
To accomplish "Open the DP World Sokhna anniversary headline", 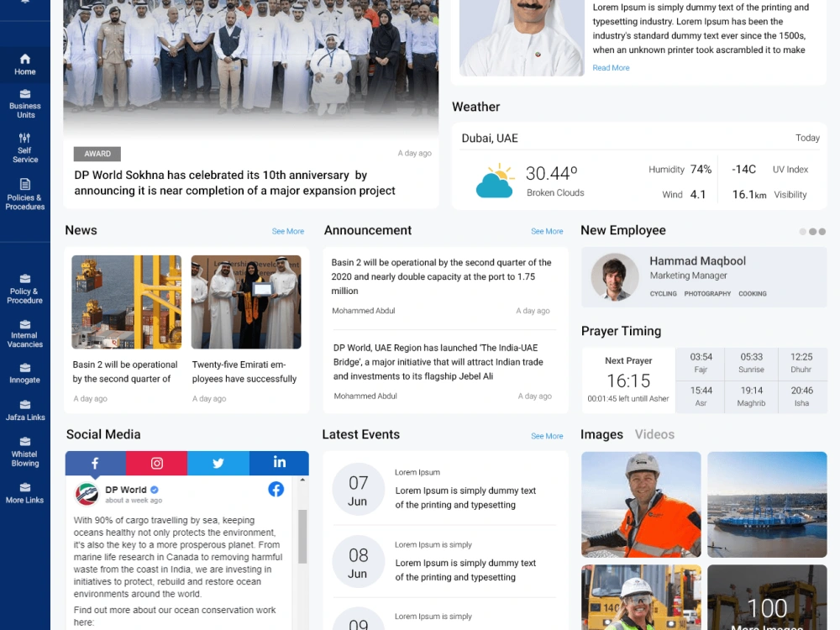I will (x=234, y=182).
